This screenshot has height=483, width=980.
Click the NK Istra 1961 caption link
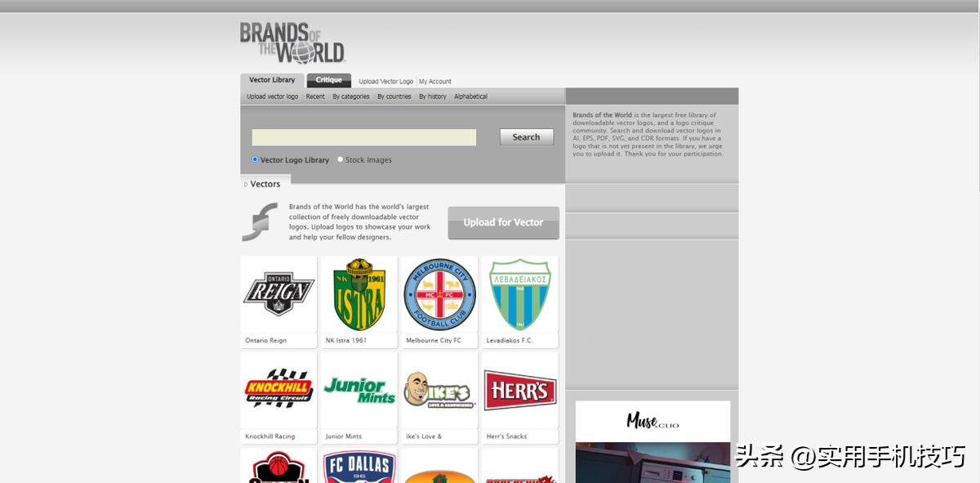click(x=346, y=341)
